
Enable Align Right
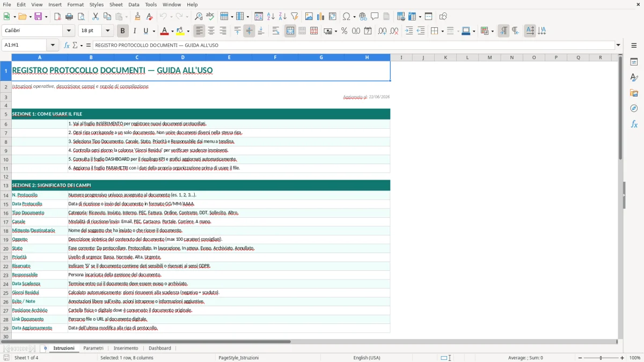223,31
